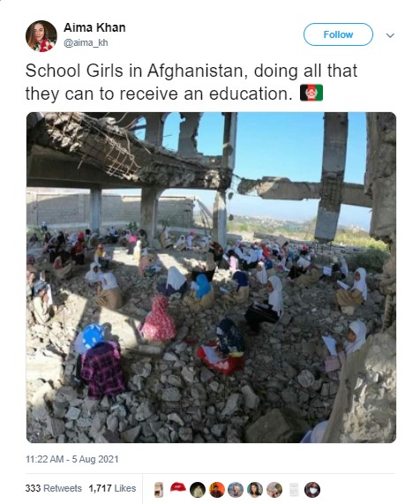Open the attached photo of the ruined school
420x504 pixels.
(211, 277)
